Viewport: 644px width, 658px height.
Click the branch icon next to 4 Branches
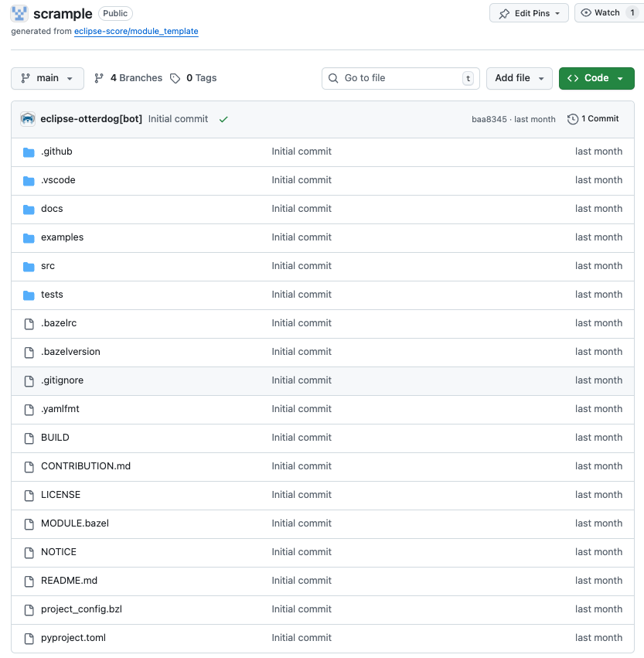point(99,77)
